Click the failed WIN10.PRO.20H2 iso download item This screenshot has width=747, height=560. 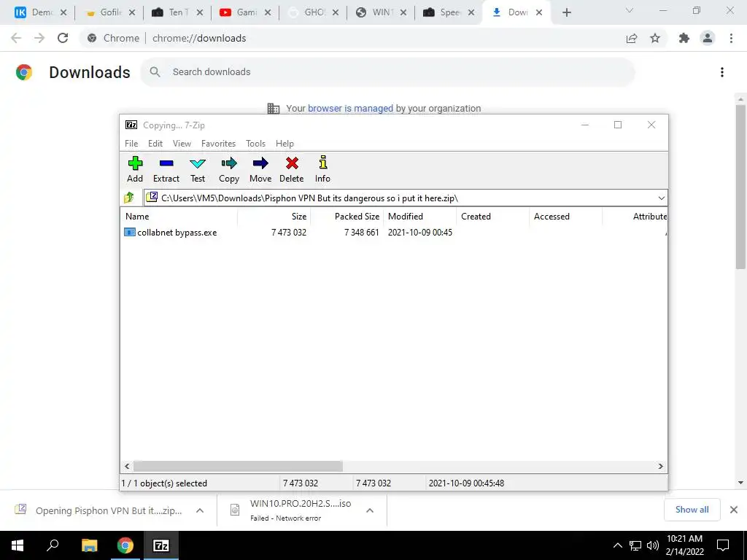(300, 510)
